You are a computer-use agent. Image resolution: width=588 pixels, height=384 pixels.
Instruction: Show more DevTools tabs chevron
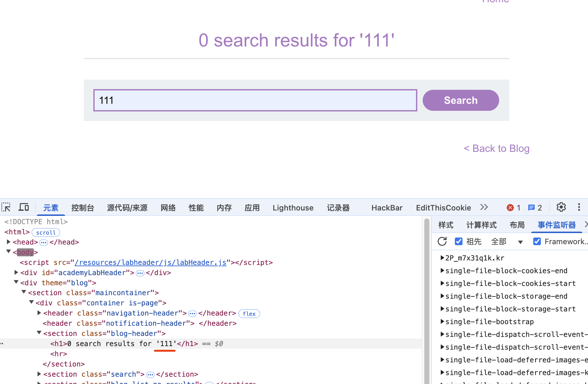[484, 207]
